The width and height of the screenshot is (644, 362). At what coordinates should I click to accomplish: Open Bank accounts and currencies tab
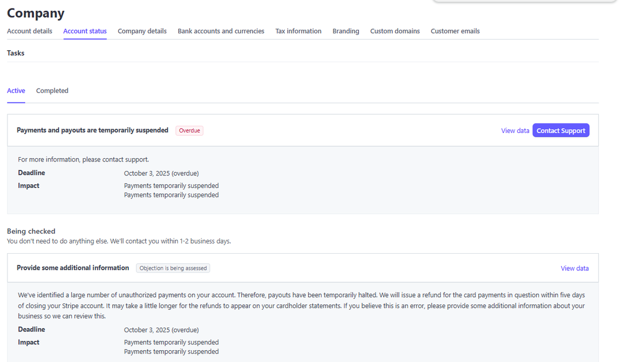click(221, 31)
